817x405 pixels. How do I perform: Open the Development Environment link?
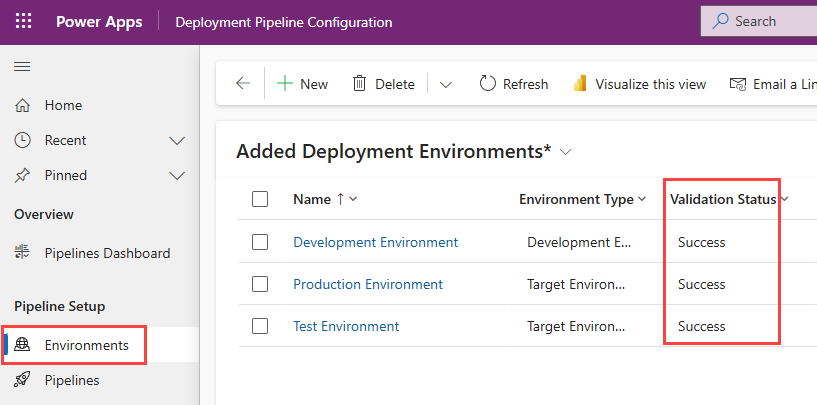click(x=376, y=242)
